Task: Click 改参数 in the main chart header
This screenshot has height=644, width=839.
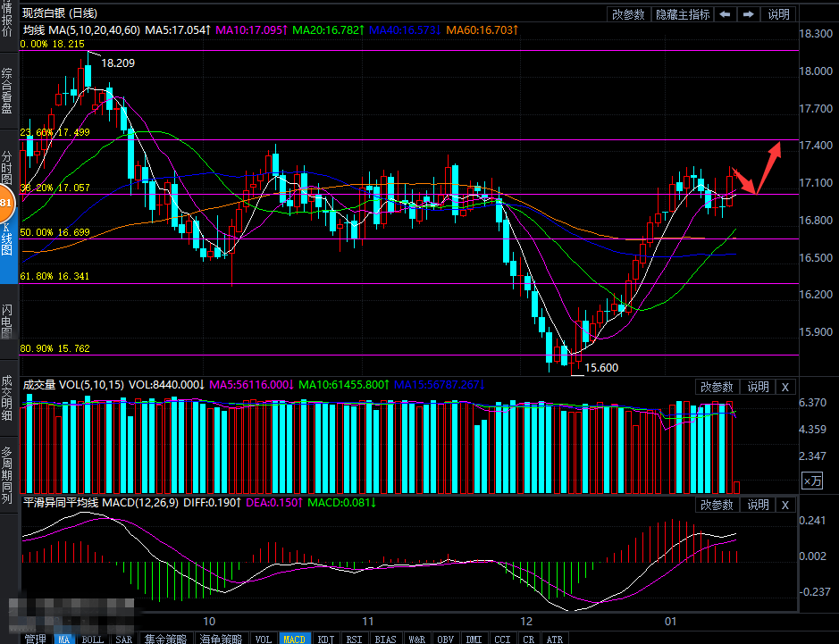Action: [x=628, y=13]
